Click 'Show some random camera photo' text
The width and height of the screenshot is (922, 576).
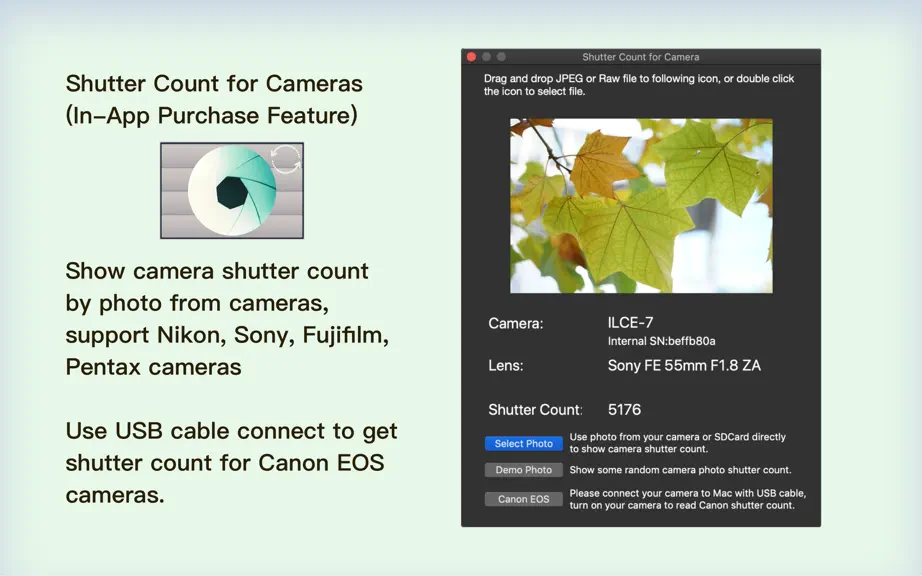point(680,470)
